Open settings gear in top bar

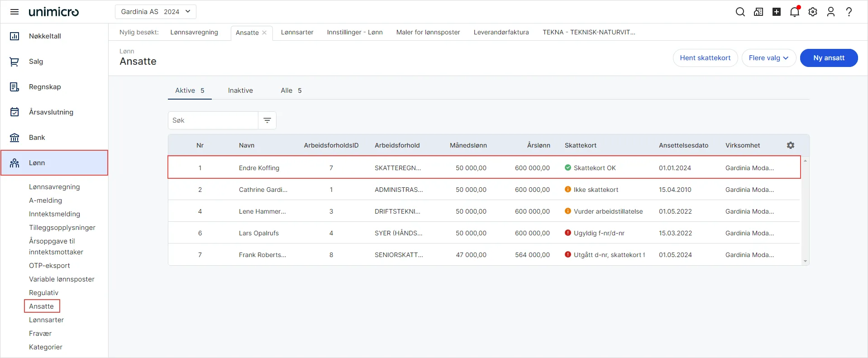[x=813, y=12]
